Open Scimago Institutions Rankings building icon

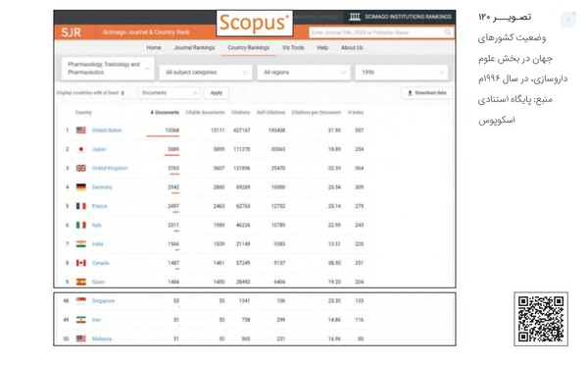pyautogui.click(x=355, y=17)
